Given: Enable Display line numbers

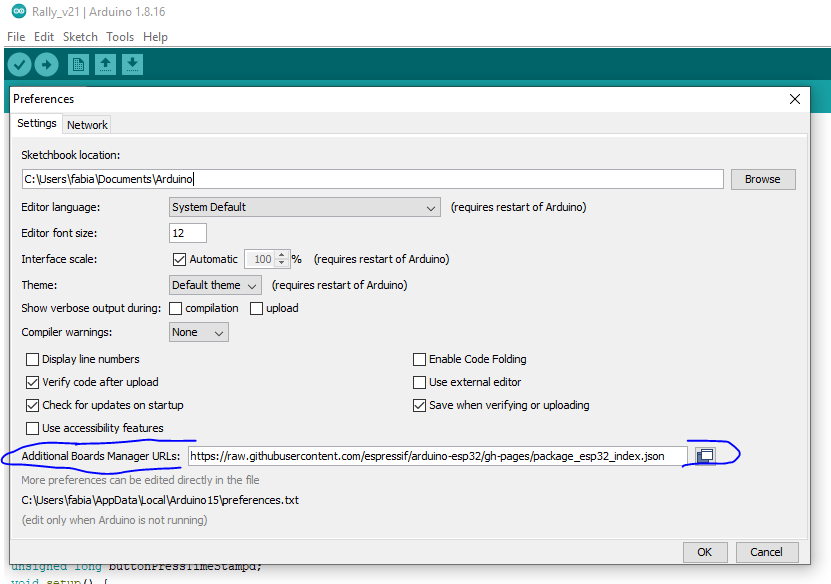Looking at the screenshot, I should [32, 359].
